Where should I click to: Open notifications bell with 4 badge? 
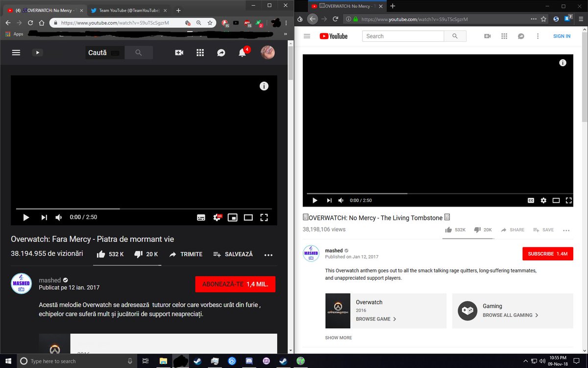pyautogui.click(x=243, y=53)
